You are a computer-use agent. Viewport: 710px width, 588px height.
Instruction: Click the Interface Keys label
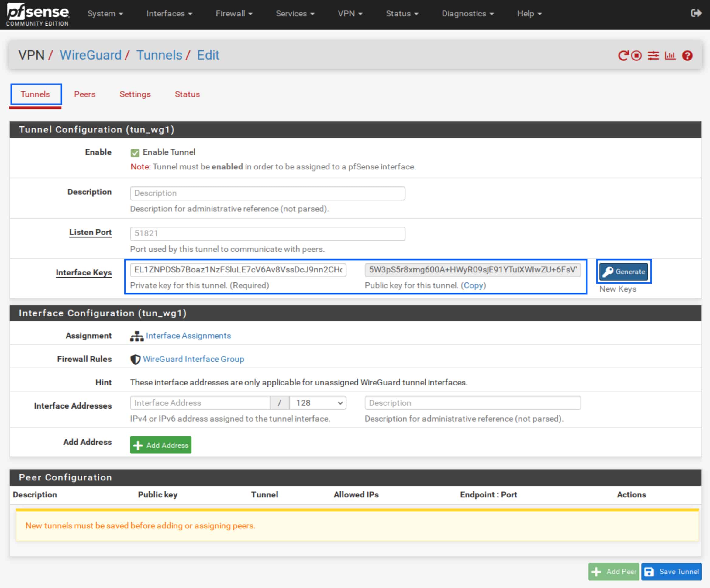pos(84,273)
